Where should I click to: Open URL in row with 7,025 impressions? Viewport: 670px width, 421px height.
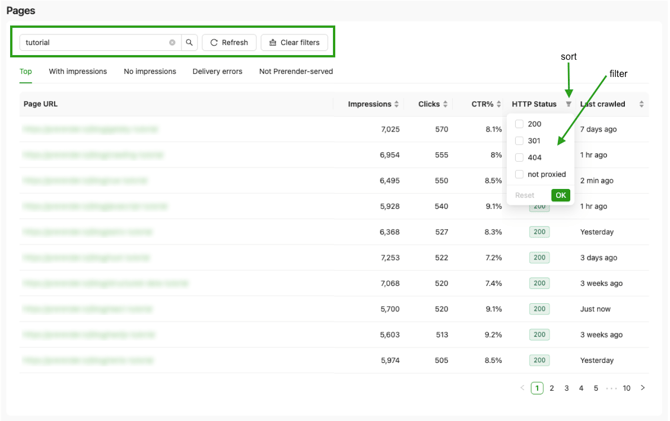coord(91,129)
